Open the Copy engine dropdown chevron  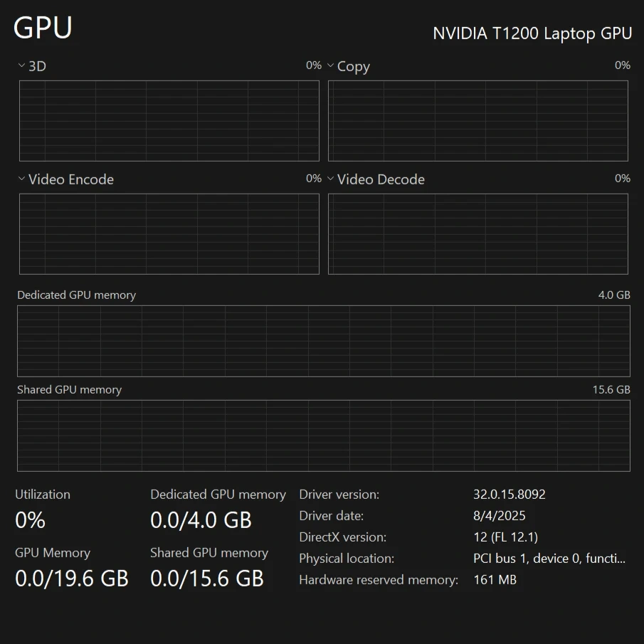pos(330,66)
